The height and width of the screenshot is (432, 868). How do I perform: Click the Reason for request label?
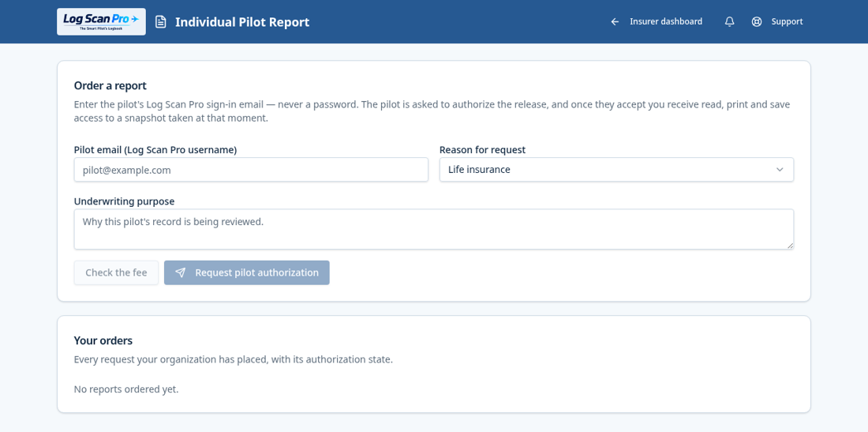pyautogui.click(x=483, y=149)
